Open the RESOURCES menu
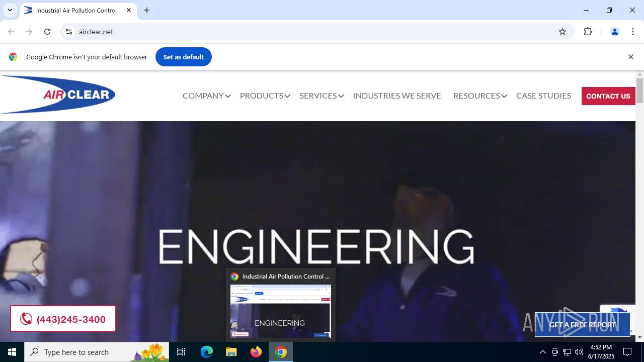This screenshot has height=362, width=644. tap(476, 96)
